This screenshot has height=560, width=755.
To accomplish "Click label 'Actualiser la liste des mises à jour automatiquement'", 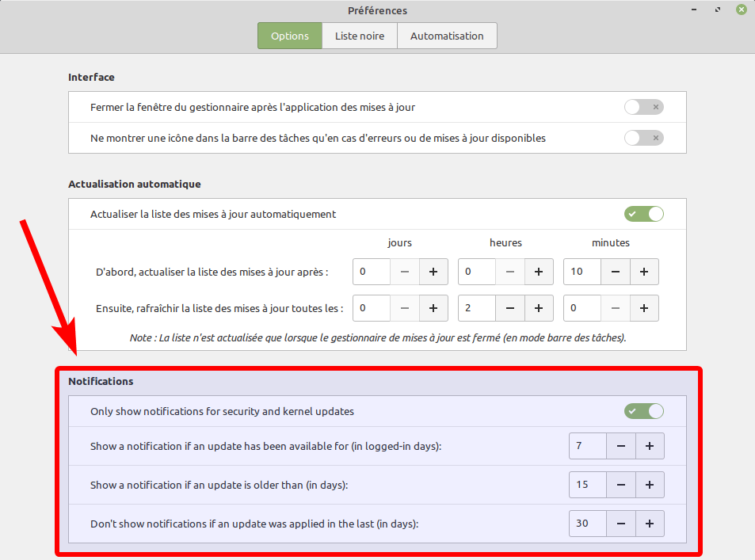I will click(213, 215).
